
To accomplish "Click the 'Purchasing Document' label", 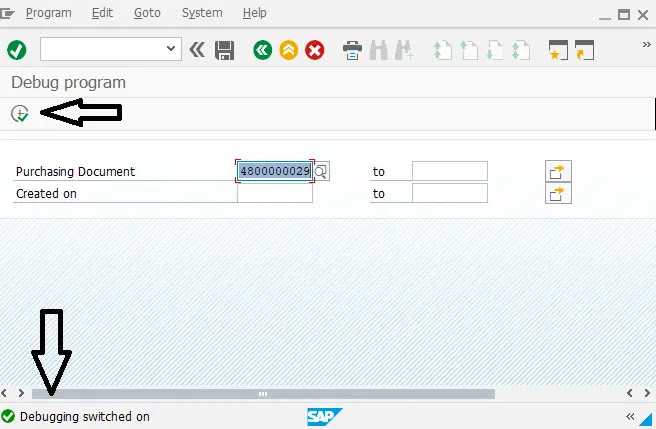I will click(75, 172).
